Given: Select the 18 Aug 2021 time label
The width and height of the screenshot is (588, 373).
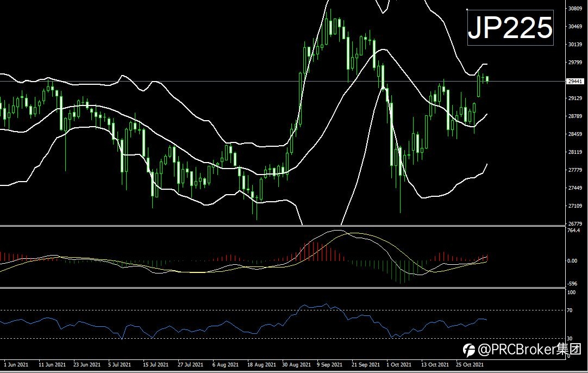Looking at the screenshot, I should click(261, 364).
